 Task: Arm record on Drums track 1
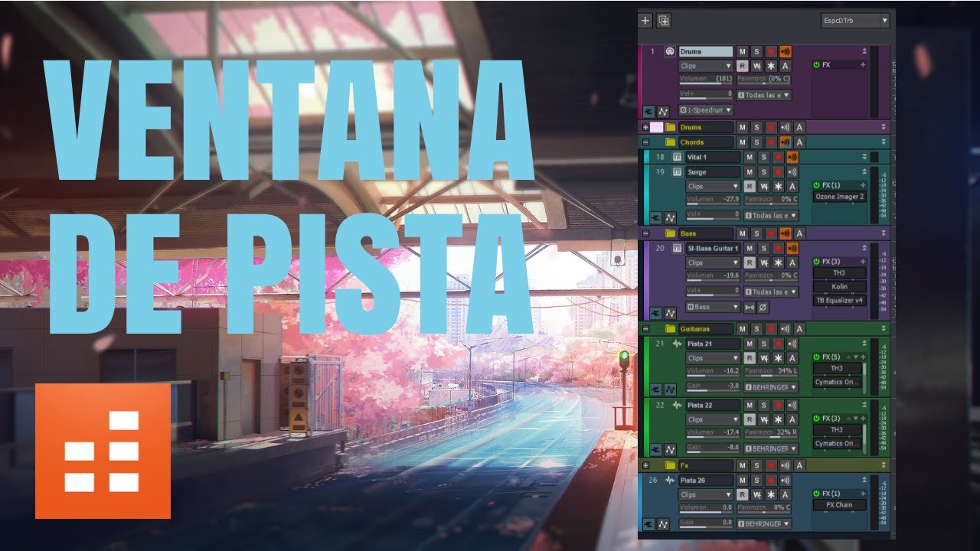coord(770,51)
